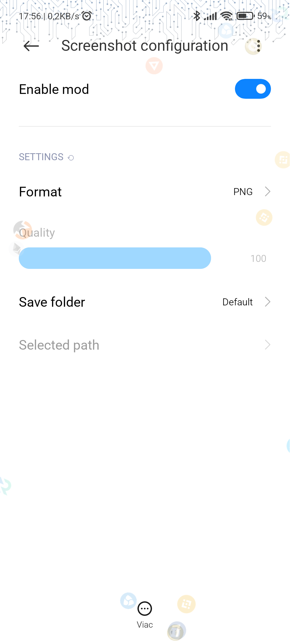The height and width of the screenshot is (644, 290).
Task: Go back using the arrow icon
Action: point(31,46)
